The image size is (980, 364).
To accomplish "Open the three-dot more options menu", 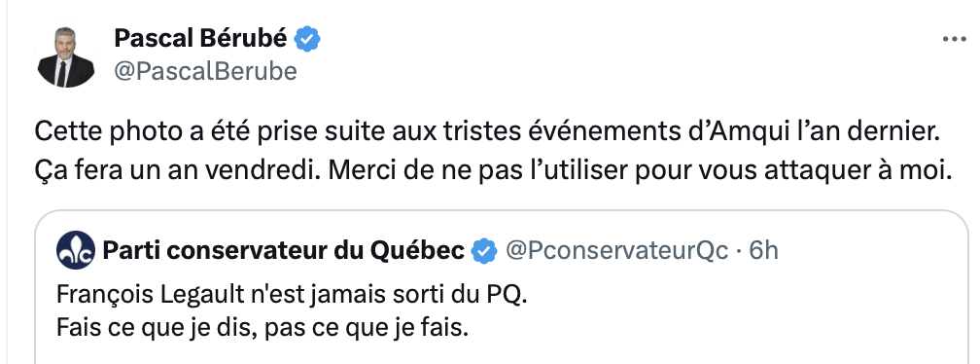I will [954, 39].
